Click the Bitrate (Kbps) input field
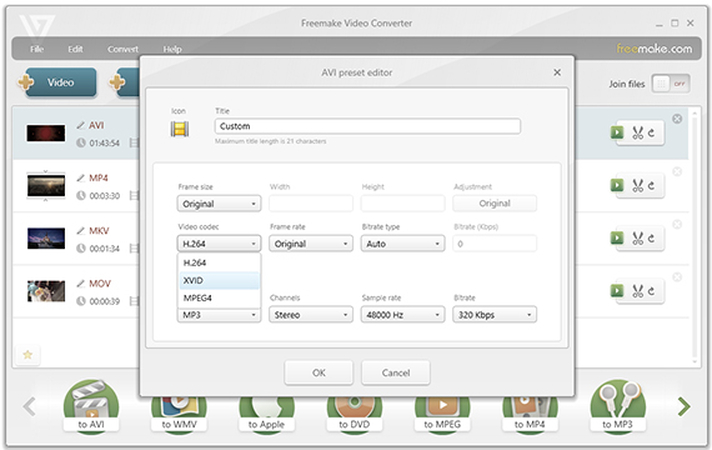The width and height of the screenshot is (712, 450). pos(494,243)
